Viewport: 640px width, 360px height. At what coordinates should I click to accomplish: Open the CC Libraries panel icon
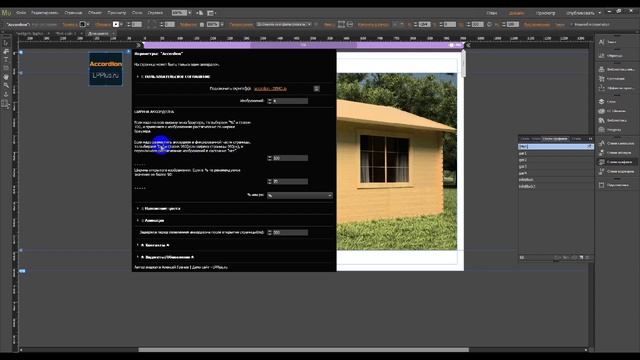click(601, 111)
